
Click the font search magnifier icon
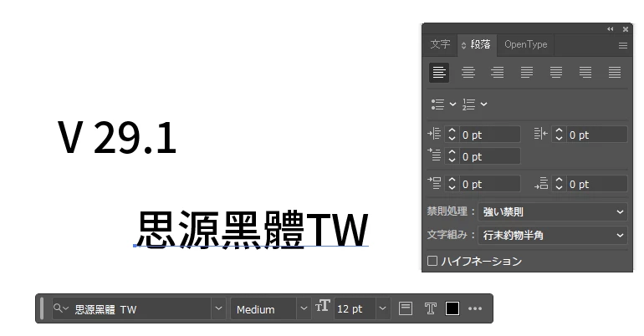point(60,308)
